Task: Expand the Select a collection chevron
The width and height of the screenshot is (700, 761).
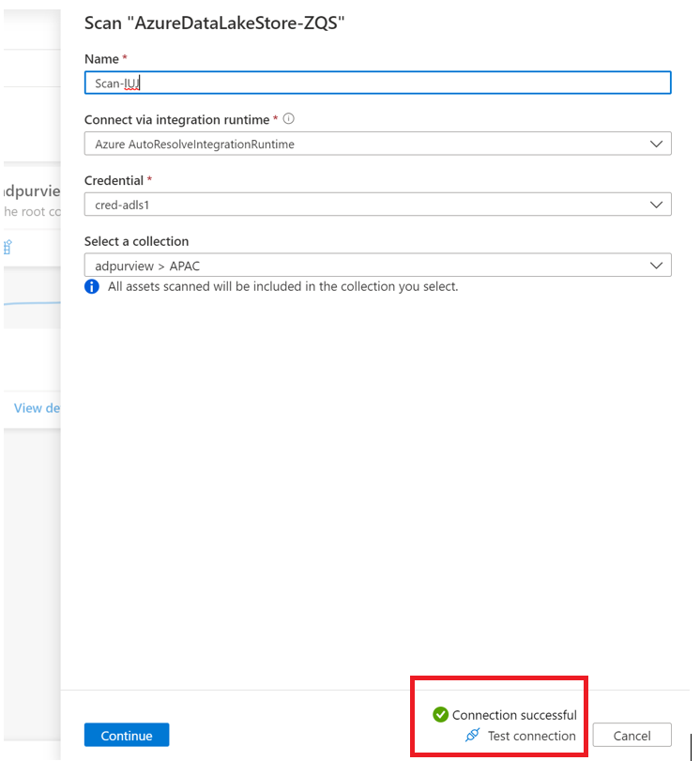Action: [656, 266]
